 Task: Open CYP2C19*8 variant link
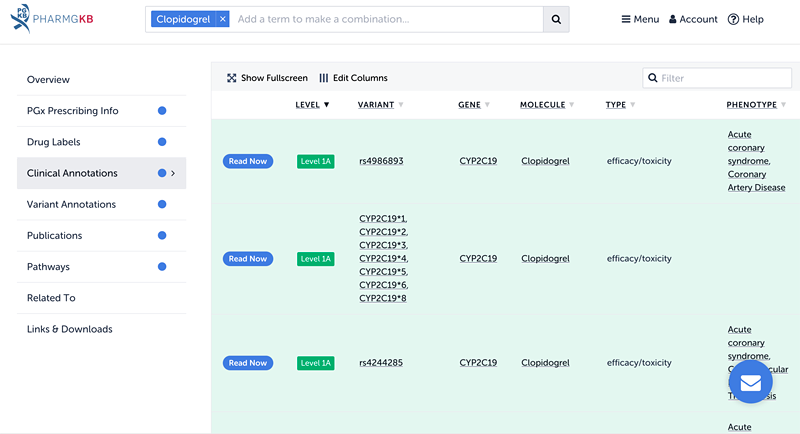point(383,298)
